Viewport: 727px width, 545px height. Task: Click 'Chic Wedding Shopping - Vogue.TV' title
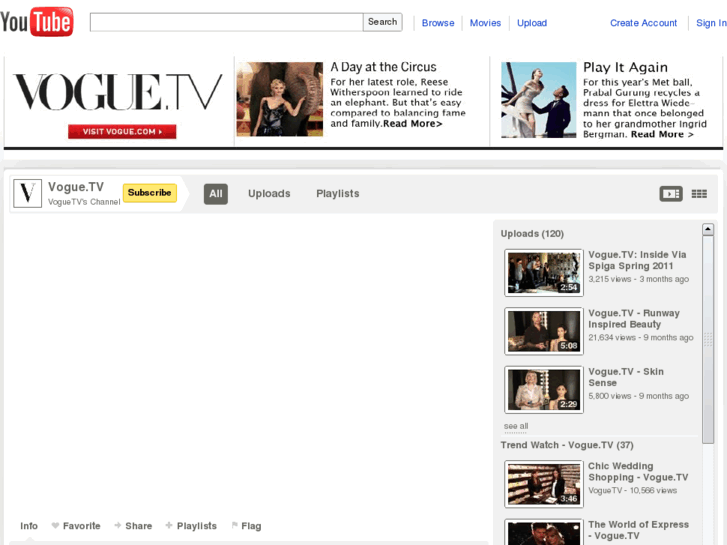[638, 472]
